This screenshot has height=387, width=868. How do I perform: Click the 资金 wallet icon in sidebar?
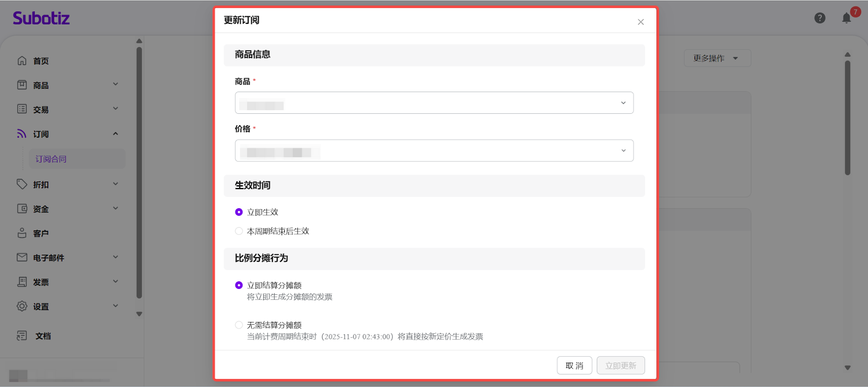coord(22,209)
